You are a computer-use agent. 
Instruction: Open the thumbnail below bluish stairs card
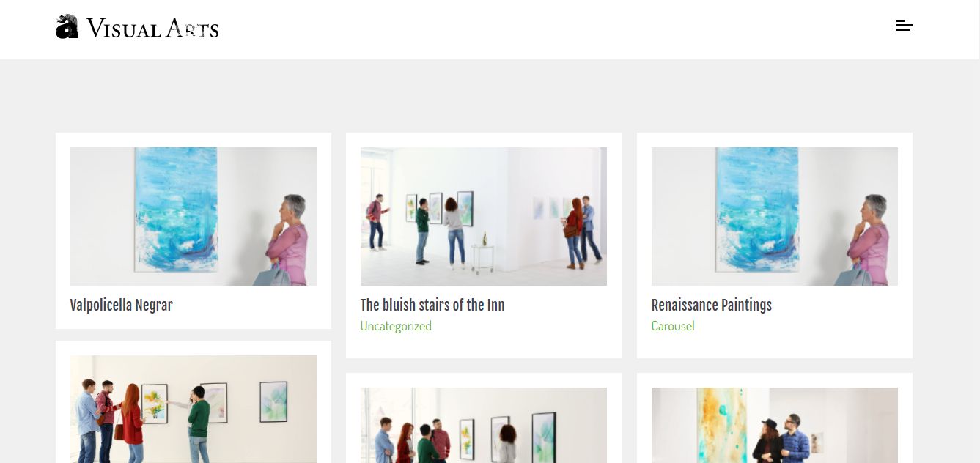(x=484, y=425)
